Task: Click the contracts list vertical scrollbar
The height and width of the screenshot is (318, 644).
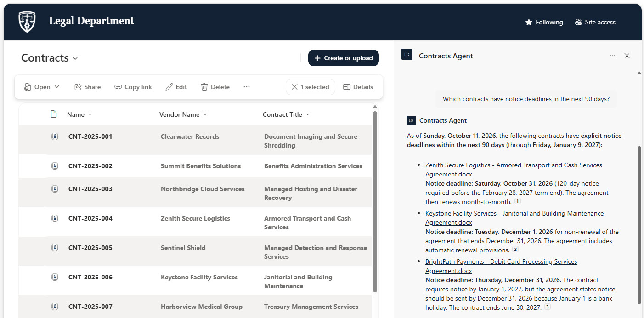Action: click(x=375, y=201)
